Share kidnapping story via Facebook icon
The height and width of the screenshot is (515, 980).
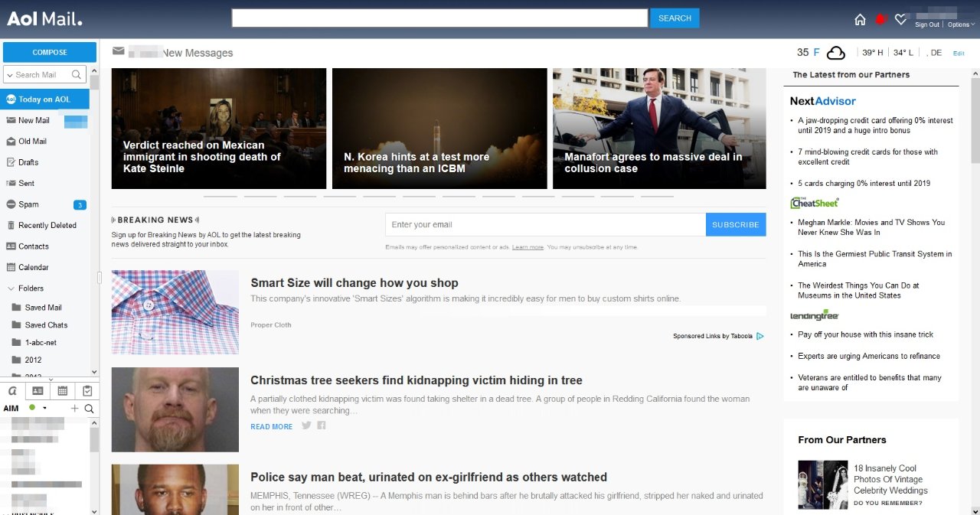[322, 425]
